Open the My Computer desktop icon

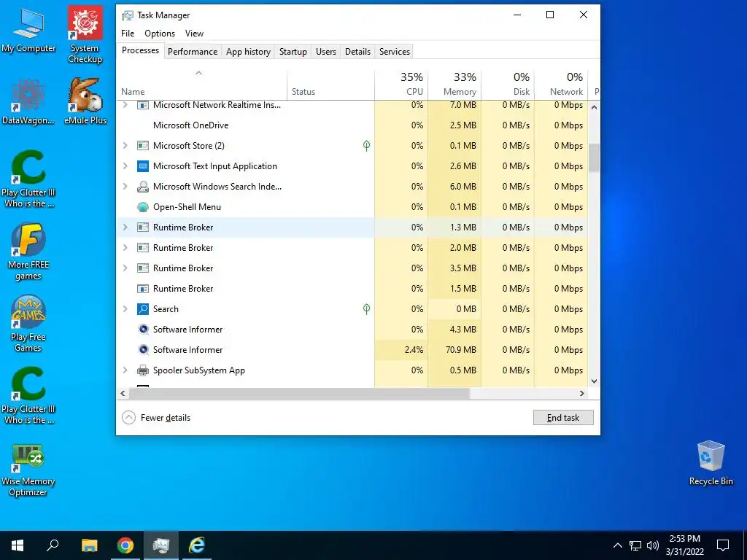point(28,29)
